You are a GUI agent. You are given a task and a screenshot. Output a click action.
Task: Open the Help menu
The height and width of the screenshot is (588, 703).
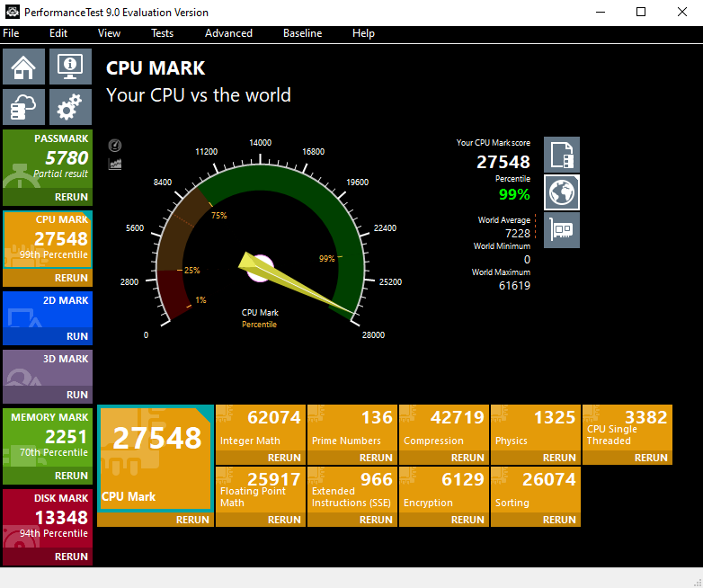(363, 33)
